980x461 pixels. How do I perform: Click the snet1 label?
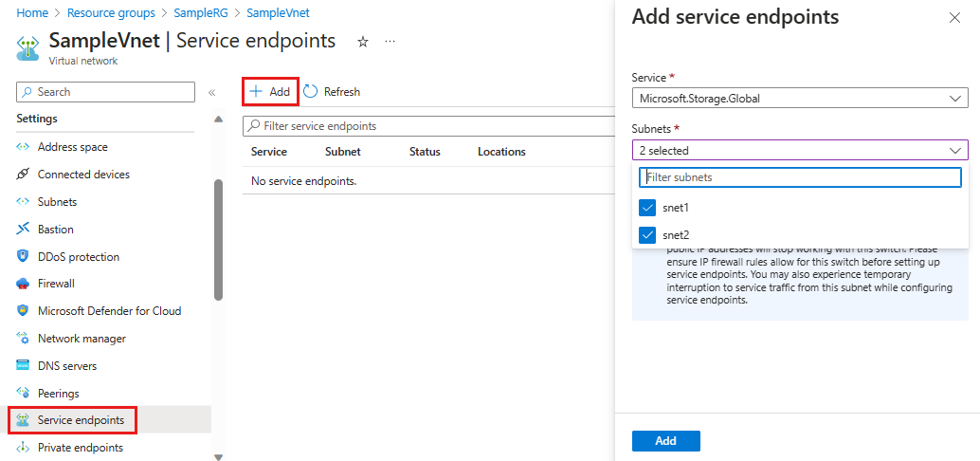676,208
